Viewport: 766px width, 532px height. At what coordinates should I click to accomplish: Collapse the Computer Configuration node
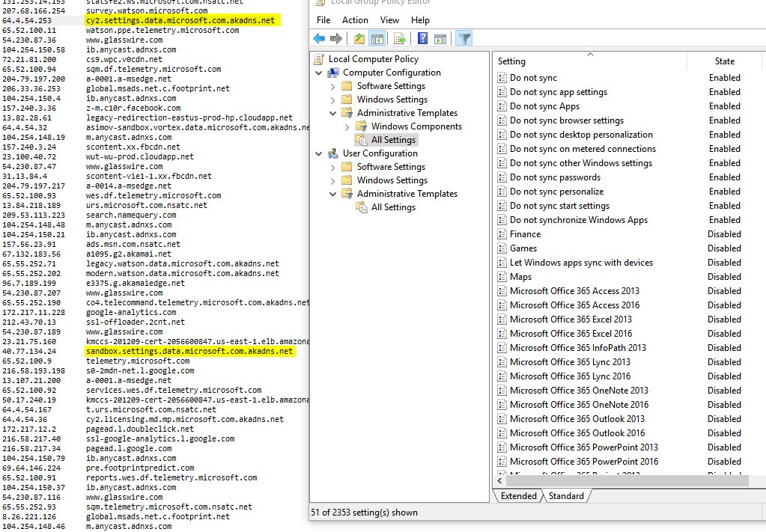[x=320, y=73]
